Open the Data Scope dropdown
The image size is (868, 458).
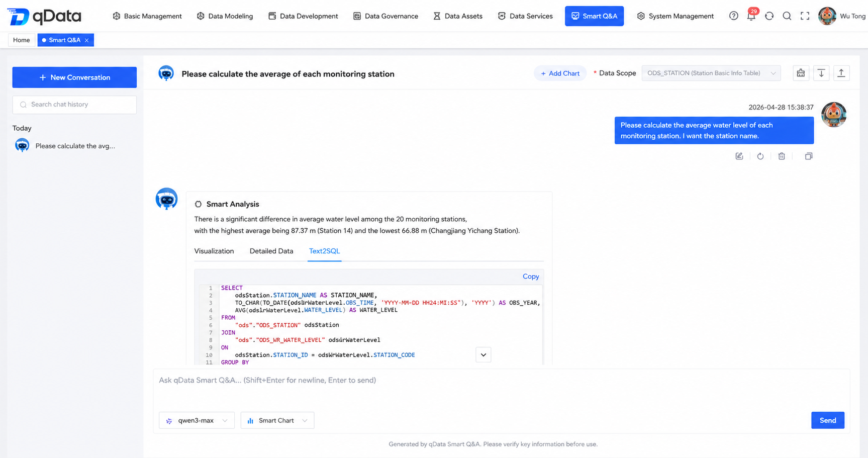(x=711, y=73)
